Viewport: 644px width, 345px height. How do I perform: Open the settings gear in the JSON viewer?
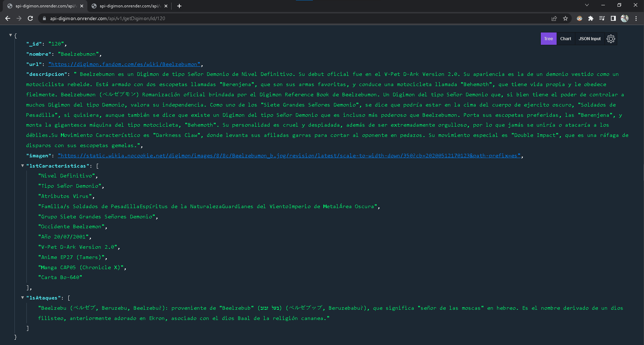point(611,39)
